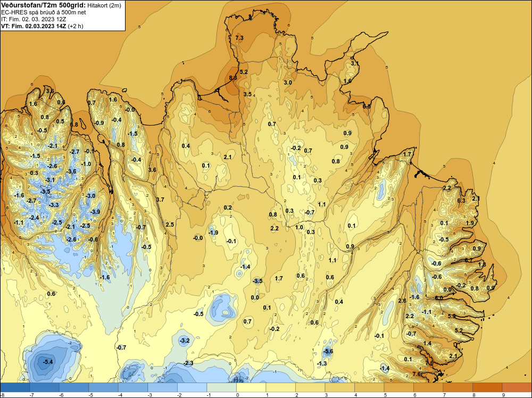Click the legend tick label -4

coord(120,395)
